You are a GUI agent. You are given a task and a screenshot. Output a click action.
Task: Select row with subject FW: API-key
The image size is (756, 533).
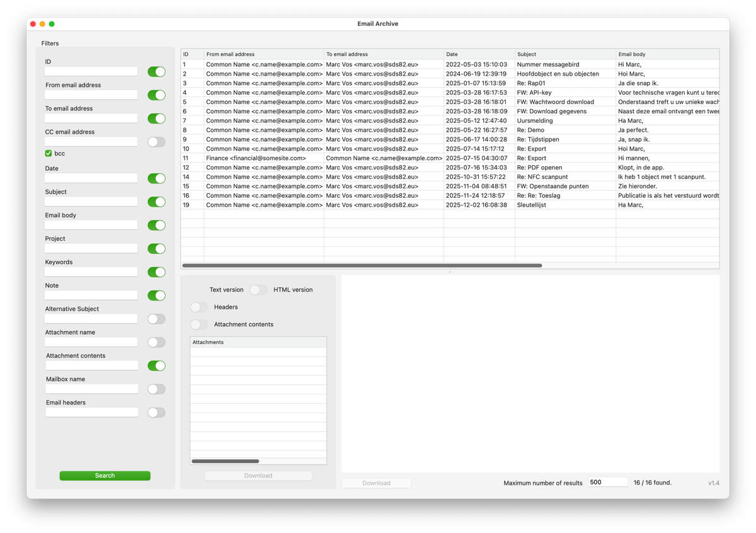(x=450, y=93)
